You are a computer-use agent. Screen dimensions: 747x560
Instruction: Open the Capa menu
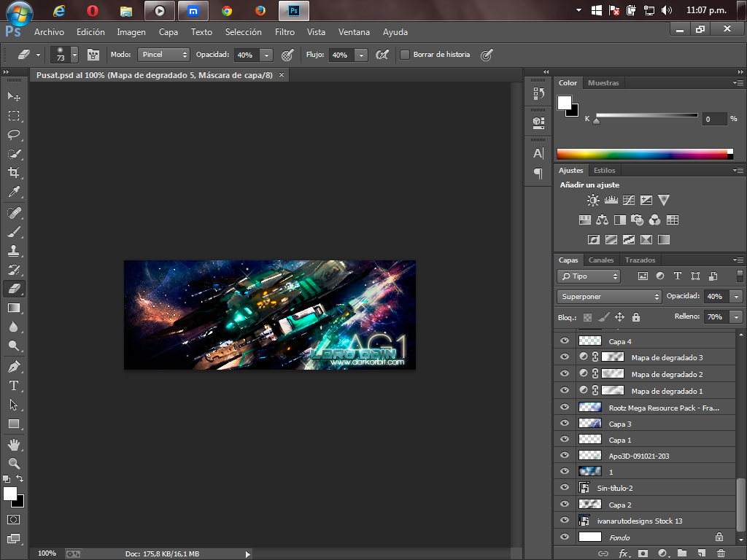(169, 32)
